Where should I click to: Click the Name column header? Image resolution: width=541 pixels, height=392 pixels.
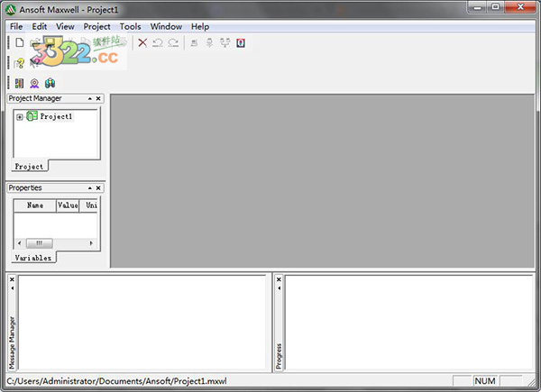(35, 205)
